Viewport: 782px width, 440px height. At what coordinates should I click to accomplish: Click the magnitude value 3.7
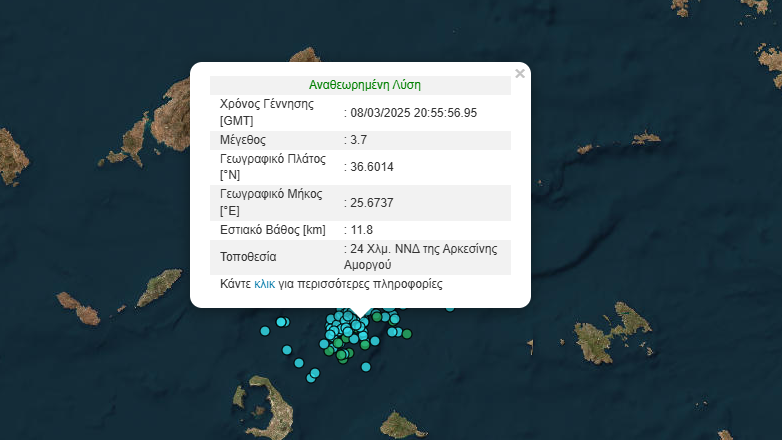point(358,139)
